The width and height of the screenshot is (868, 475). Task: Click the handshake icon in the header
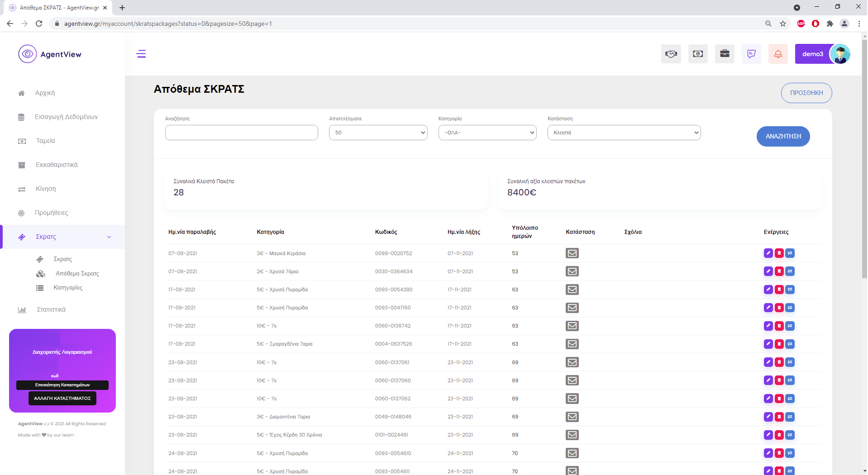671,54
